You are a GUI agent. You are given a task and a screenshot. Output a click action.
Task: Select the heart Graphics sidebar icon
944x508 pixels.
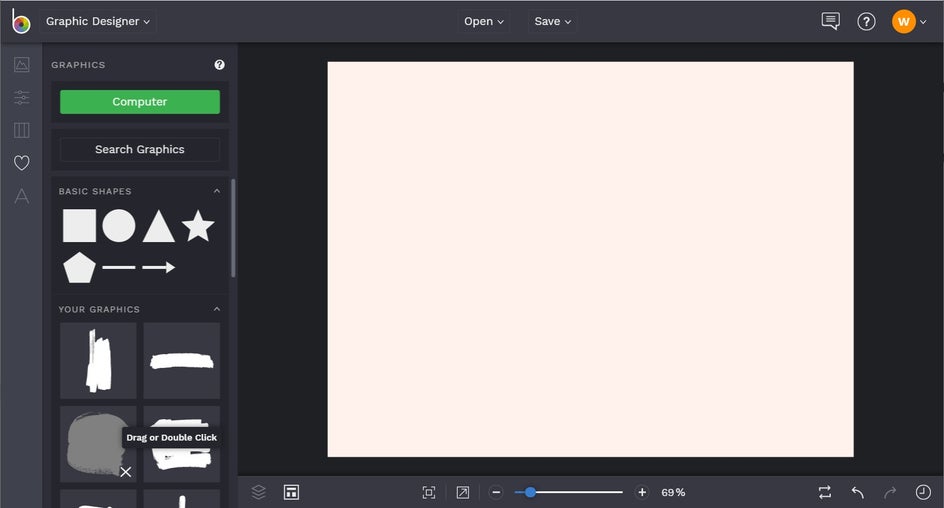tap(22, 163)
